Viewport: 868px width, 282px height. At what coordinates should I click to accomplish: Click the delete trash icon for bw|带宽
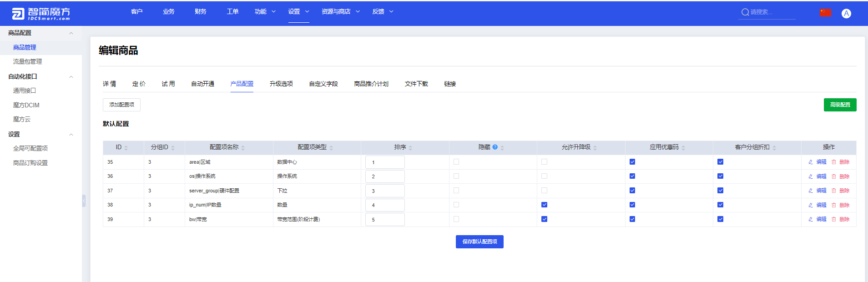pyautogui.click(x=834, y=219)
